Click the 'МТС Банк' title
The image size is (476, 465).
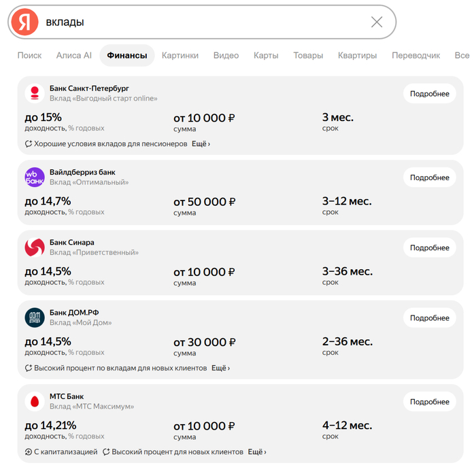pyautogui.click(x=67, y=396)
